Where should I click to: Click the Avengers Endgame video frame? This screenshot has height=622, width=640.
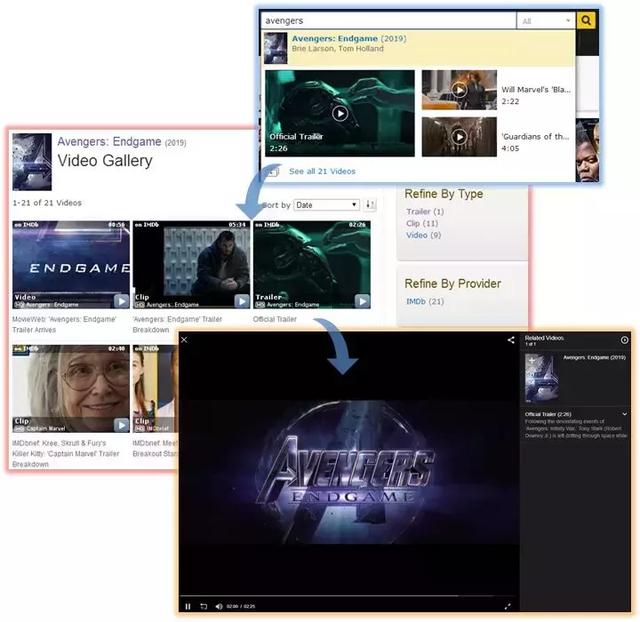pyautogui.click(x=349, y=471)
